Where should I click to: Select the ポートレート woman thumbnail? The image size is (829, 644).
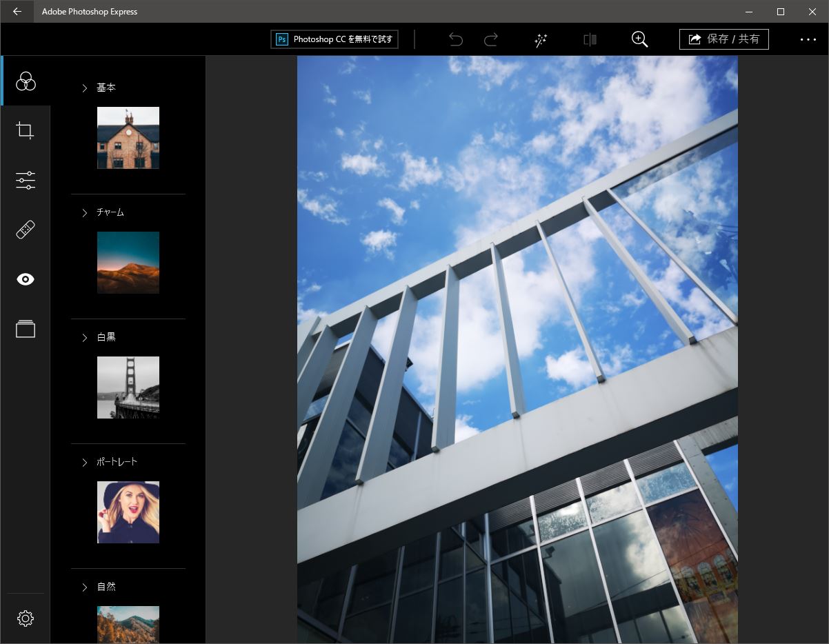point(128,512)
